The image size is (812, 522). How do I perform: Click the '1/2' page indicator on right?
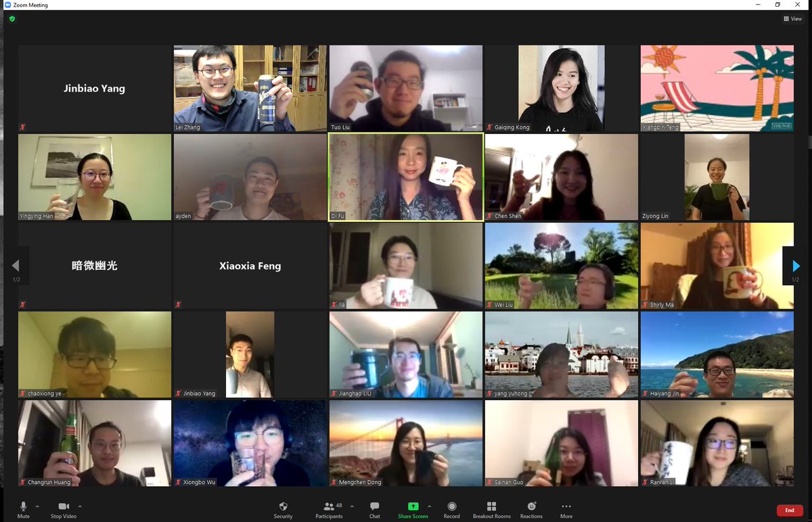point(796,280)
